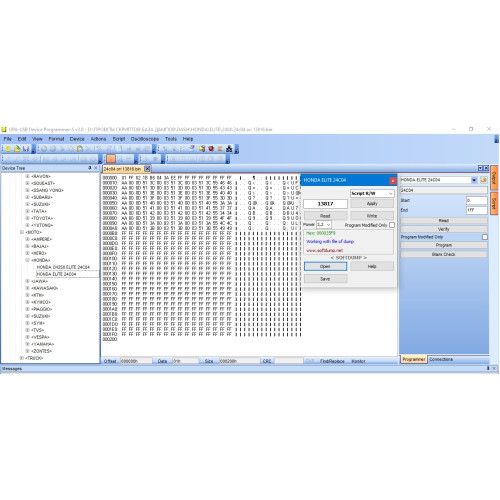Expand the <VESPA> tree node
The image size is (500, 500).
27,337
